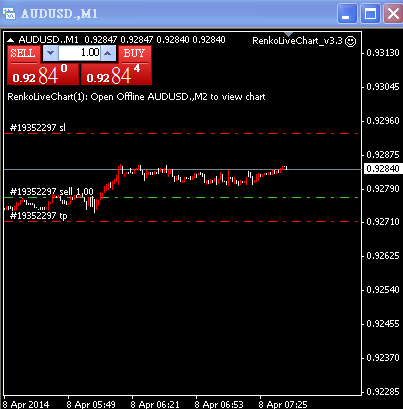Click the #19352297 sl label
The image size is (403, 409).
pyautogui.click(x=38, y=127)
